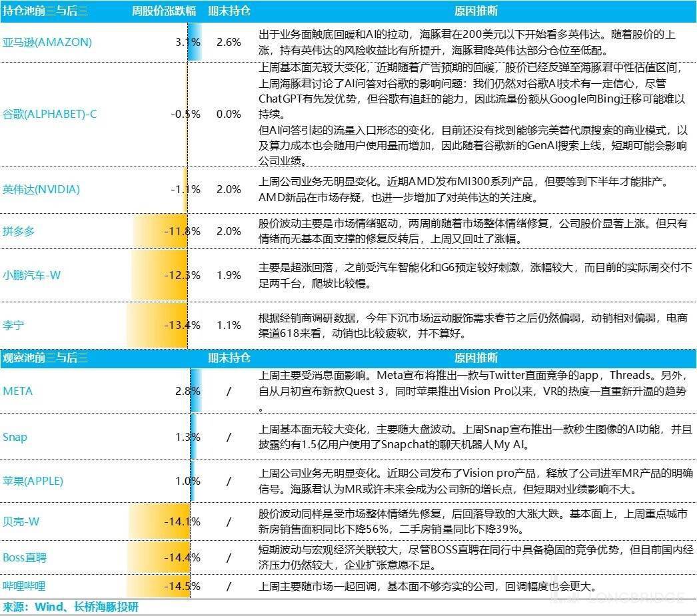This screenshot has height=616, width=697.
Task: Click the macro economy reason text for Boss直聘
Action: click(x=476, y=557)
